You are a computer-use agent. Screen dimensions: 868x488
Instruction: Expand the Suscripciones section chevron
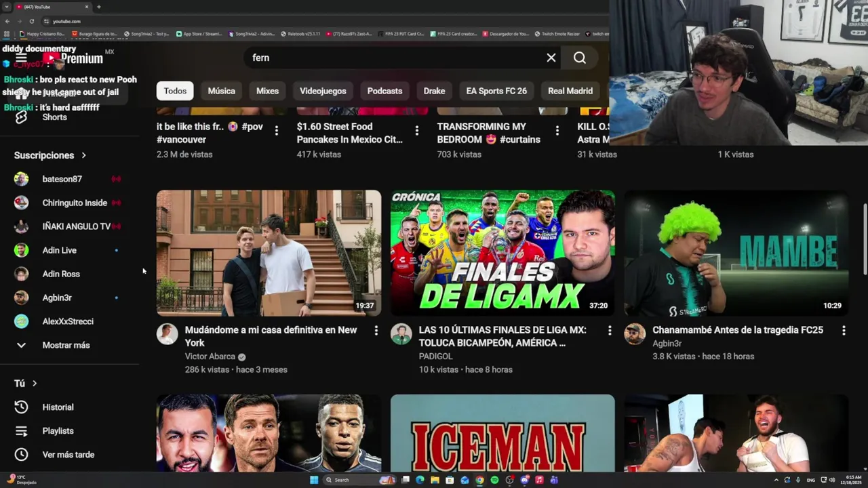pyautogui.click(x=84, y=155)
